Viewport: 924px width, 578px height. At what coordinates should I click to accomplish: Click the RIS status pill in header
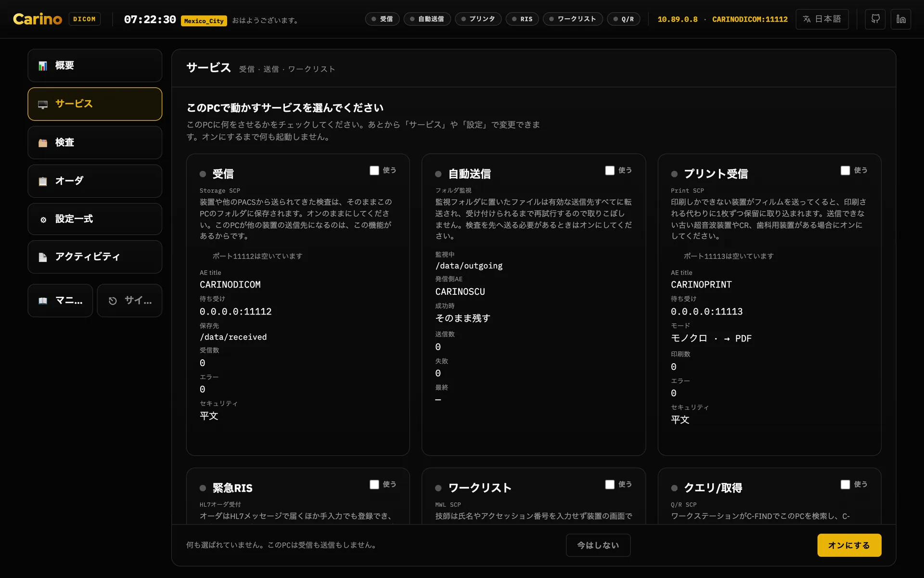point(522,19)
